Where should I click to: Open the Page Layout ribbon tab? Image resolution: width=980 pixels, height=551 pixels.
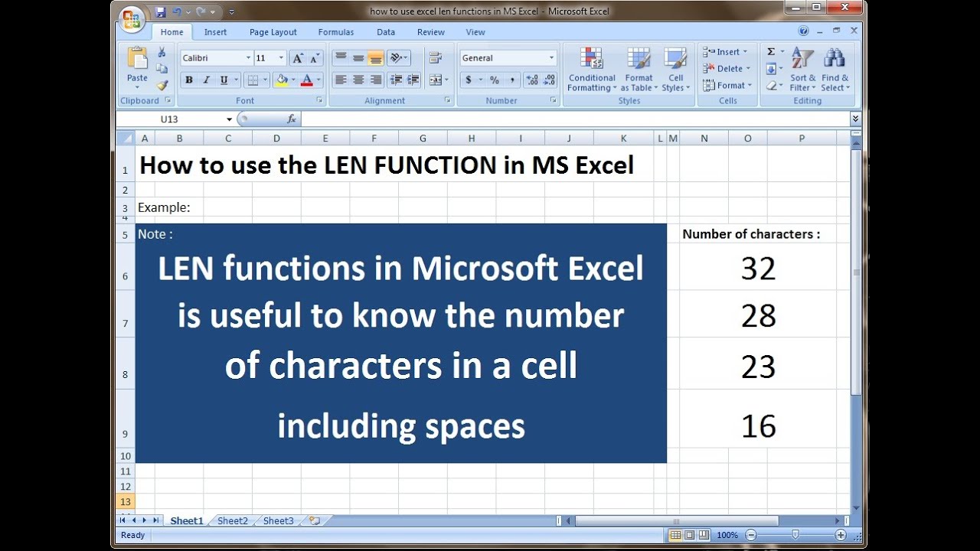pos(273,32)
